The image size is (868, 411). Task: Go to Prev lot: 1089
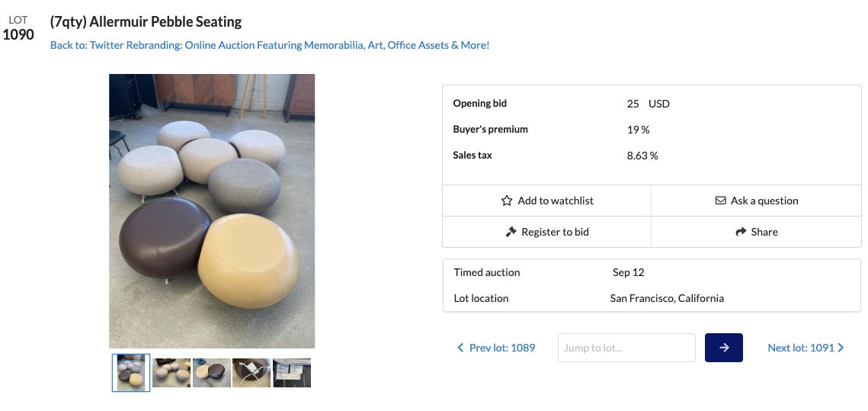point(501,348)
